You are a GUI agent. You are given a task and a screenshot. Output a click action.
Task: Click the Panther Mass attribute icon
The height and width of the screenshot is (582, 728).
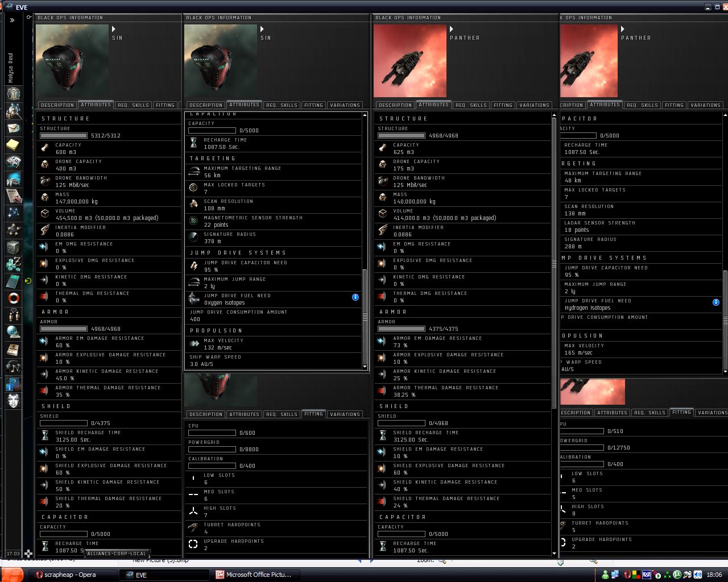[x=383, y=198]
